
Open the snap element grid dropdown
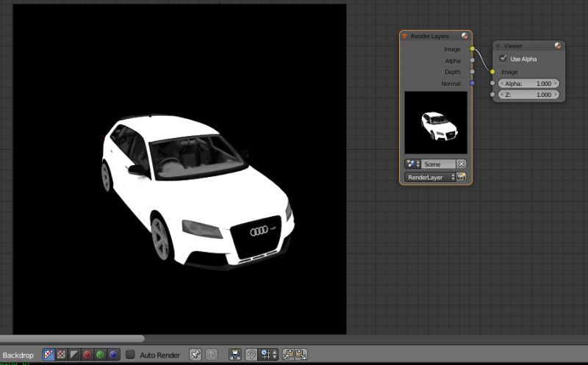pyautogui.click(x=268, y=355)
